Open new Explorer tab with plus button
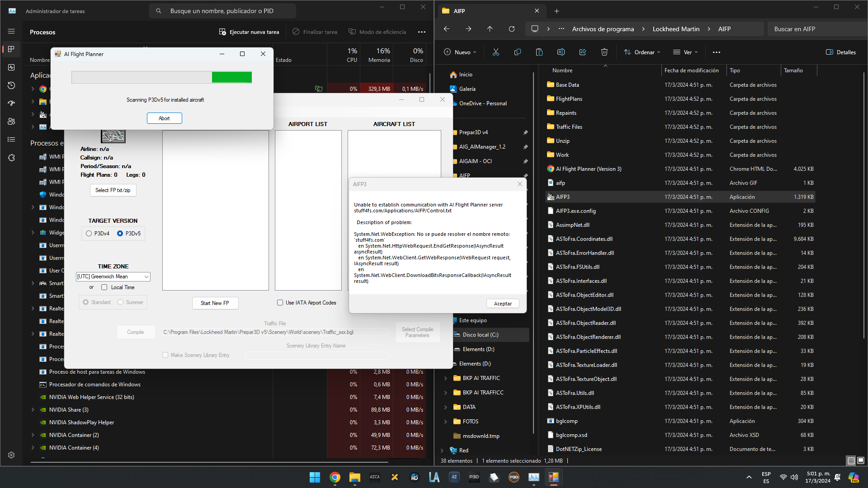 557,11
